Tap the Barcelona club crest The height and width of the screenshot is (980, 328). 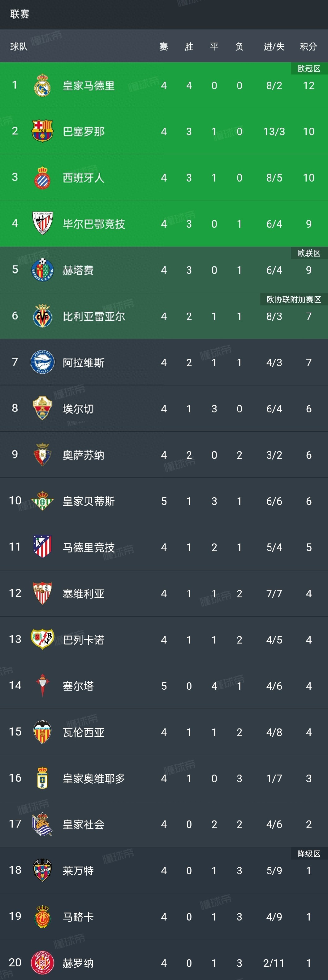point(42,131)
